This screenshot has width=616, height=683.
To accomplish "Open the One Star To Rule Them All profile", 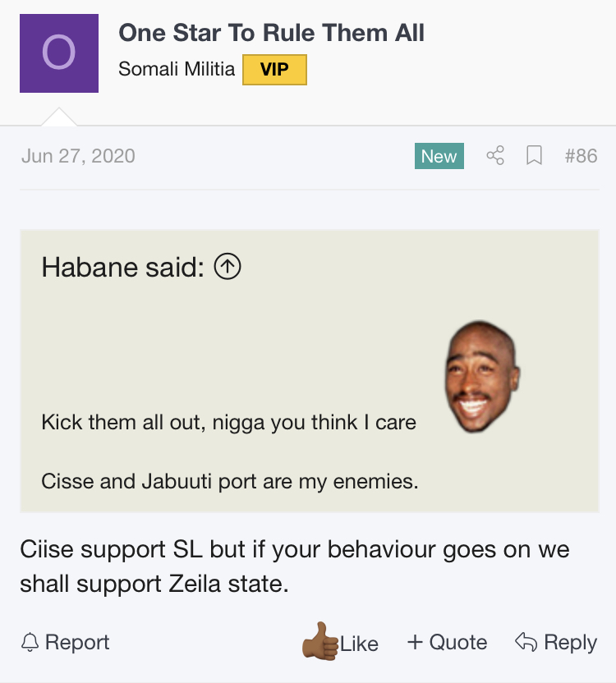I will pyautogui.click(x=271, y=34).
